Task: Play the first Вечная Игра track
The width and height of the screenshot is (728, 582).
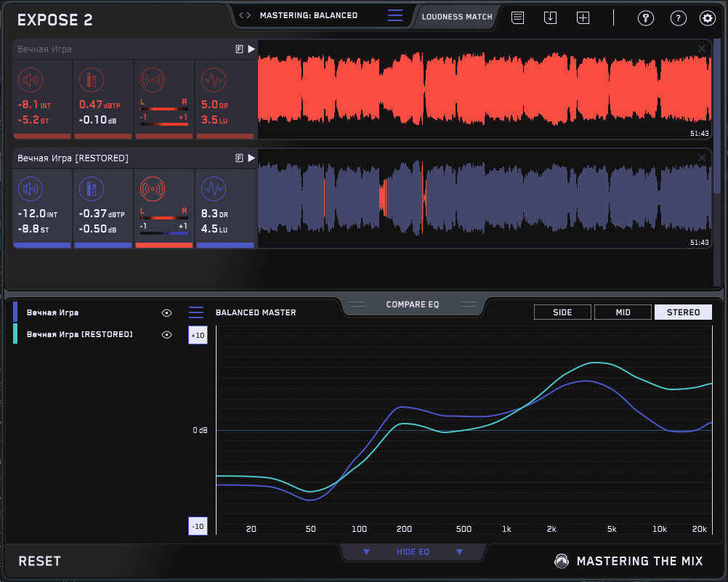Action: [x=251, y=49]
